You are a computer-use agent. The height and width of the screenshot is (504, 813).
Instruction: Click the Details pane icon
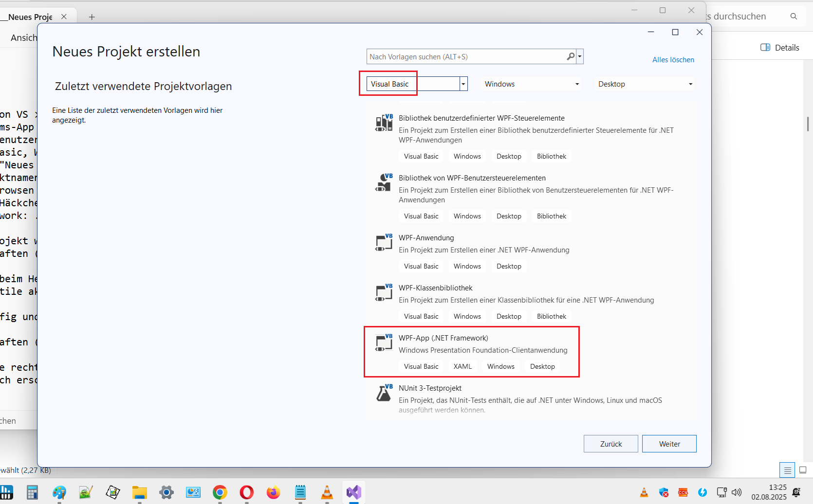pyautogui.click(x=765, y=48)
